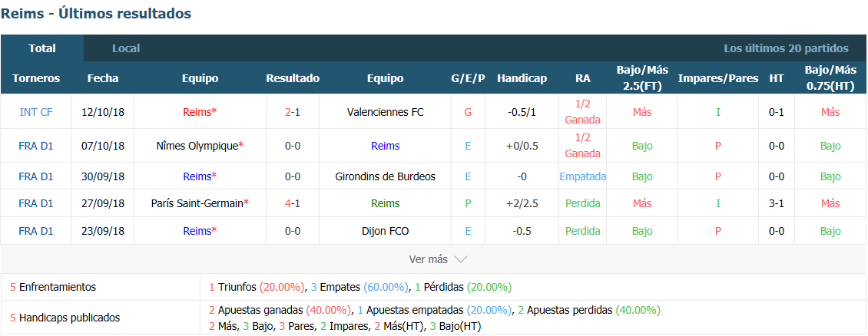
Task: Expand the Ver más chevron arrow
Action: tap(461, 259)
